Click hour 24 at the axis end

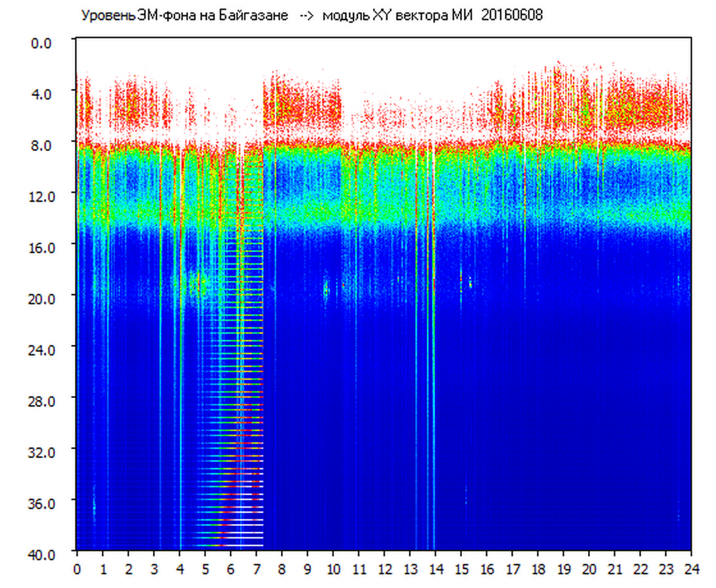pyautogui.click(x=691, y=569)
